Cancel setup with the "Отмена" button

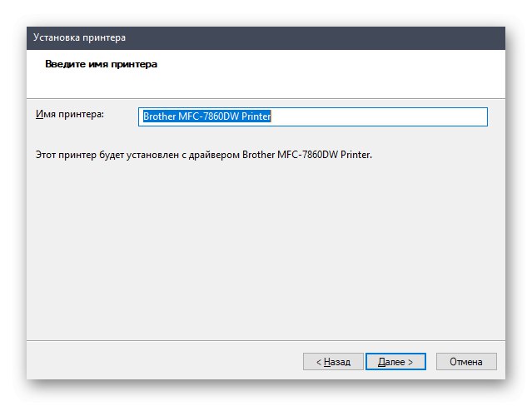point(465,362)
